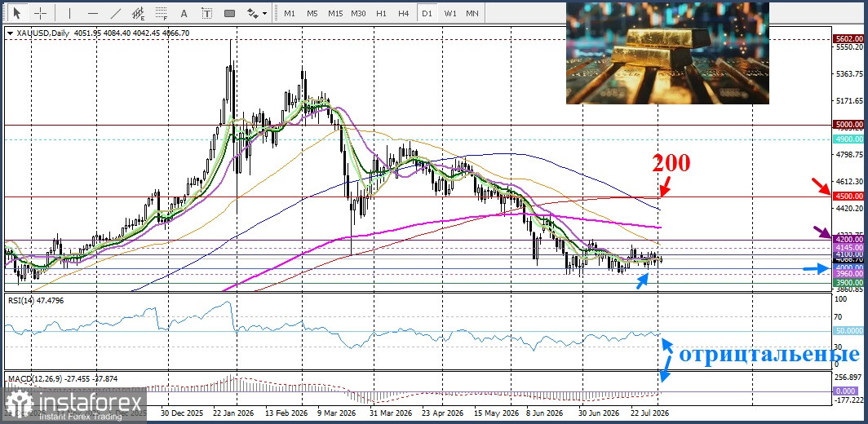Click the 5000.00 price level label
868x424 pixels.
pyautogui.click(x=848, y=125)
